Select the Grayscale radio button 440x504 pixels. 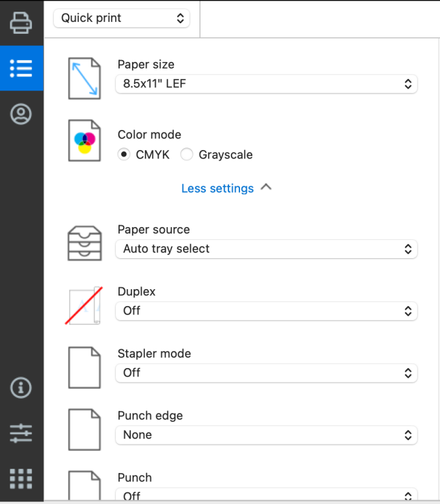tap(186, 155)
